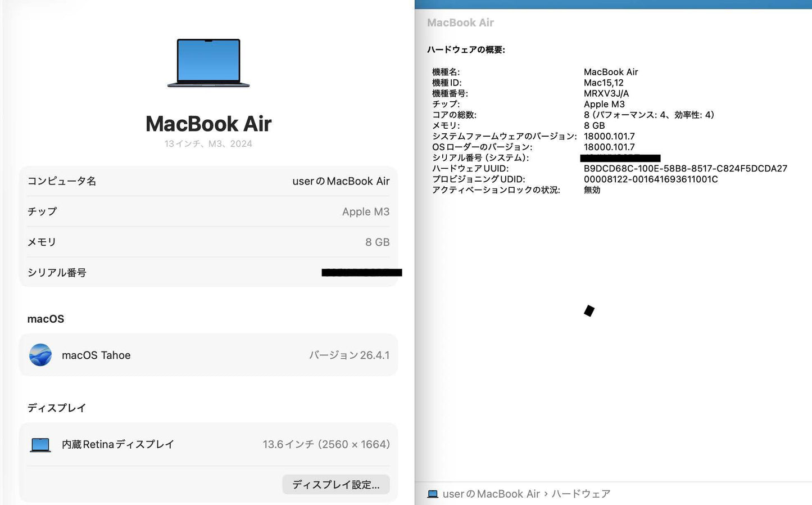Select ハードウェア in the path bar
The height and width of the screenshot is (505, 812).
click(x=580, y=494)
